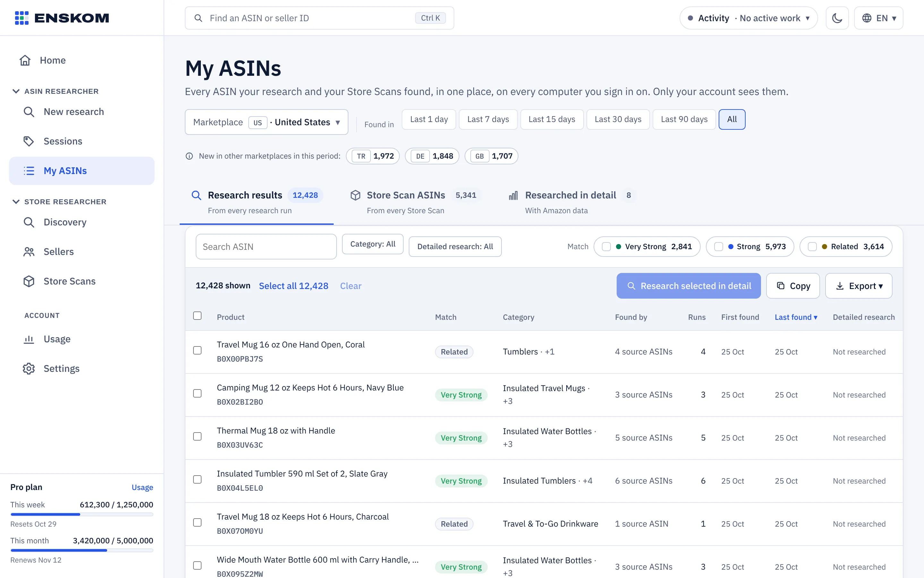The image size is (924, 578).
Task: Click the Store Scans box icon
Action: [x=29, y=281]
